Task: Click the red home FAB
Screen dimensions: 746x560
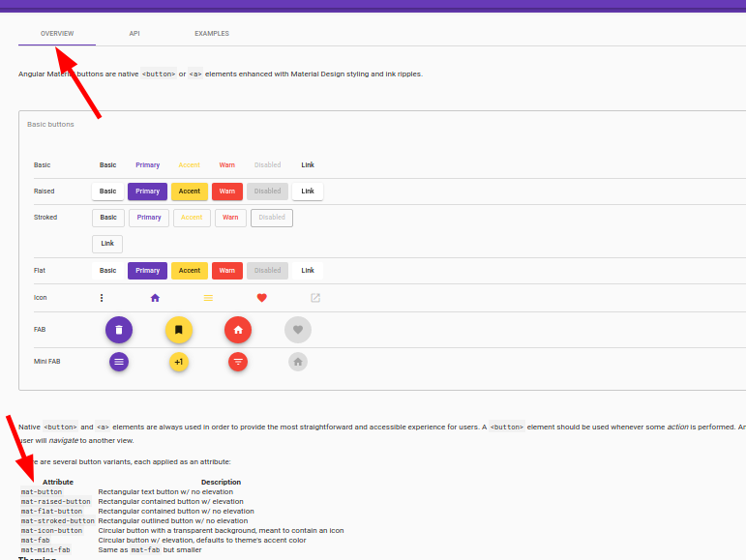Action: 238,330
